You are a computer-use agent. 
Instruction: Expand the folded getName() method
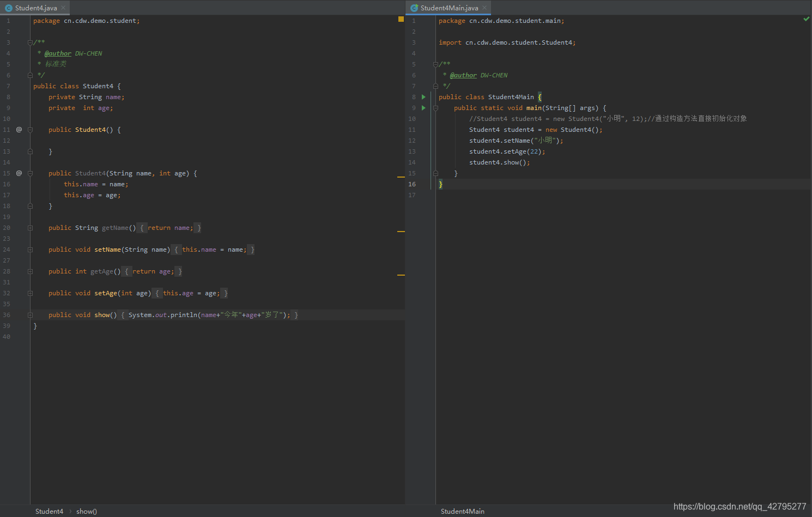point(30,228)
